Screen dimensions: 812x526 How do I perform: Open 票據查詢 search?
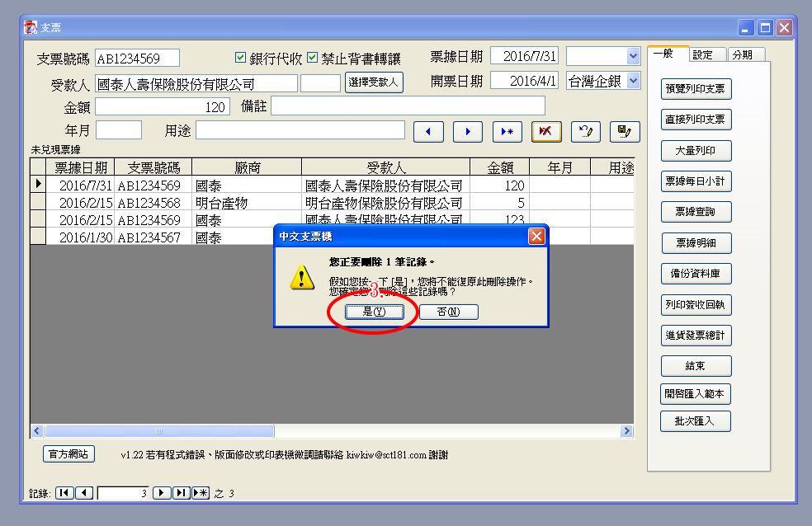click(x=696, y=212)
